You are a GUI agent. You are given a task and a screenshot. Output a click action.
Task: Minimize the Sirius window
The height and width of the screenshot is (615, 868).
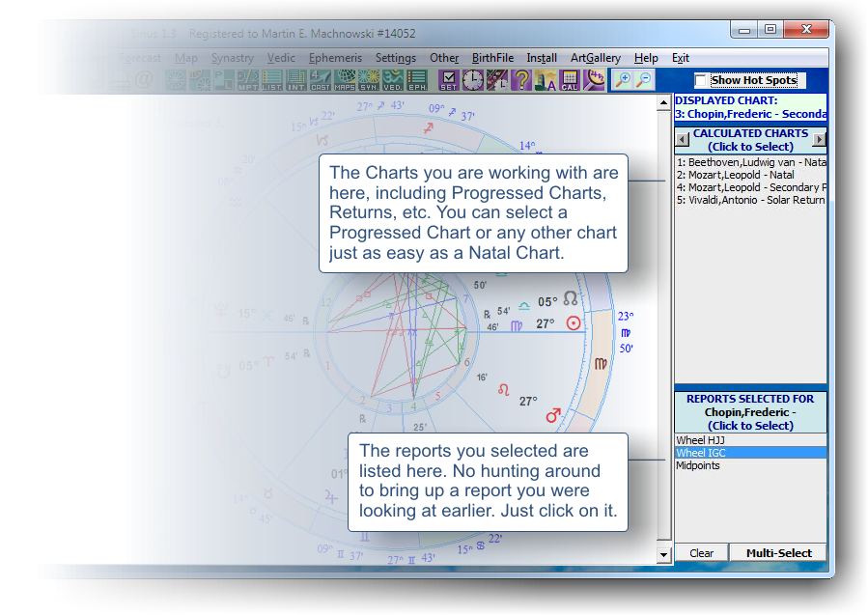pyautogui.click(x=744, y=30)
